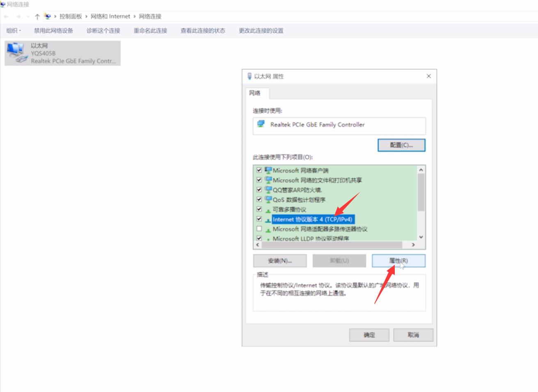Click the vertical scrollbar thumb in items list
The height and width of the screenshot is (392, 538).
click(x=421, y=192)
